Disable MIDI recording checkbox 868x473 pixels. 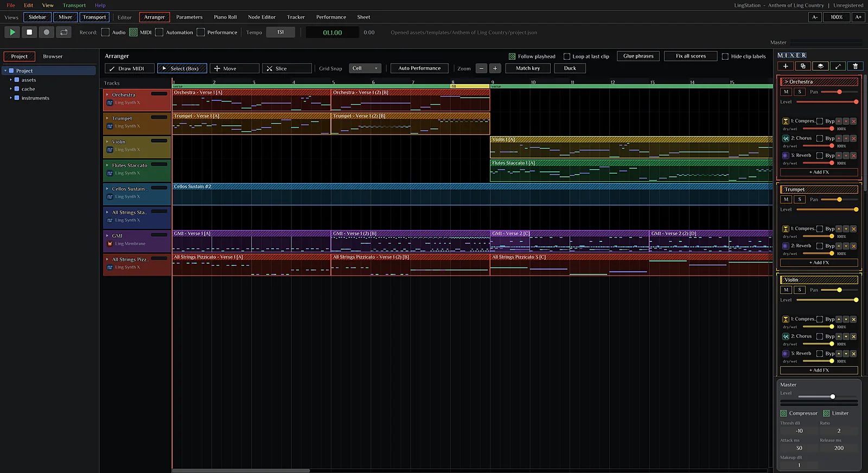point(133,32)
